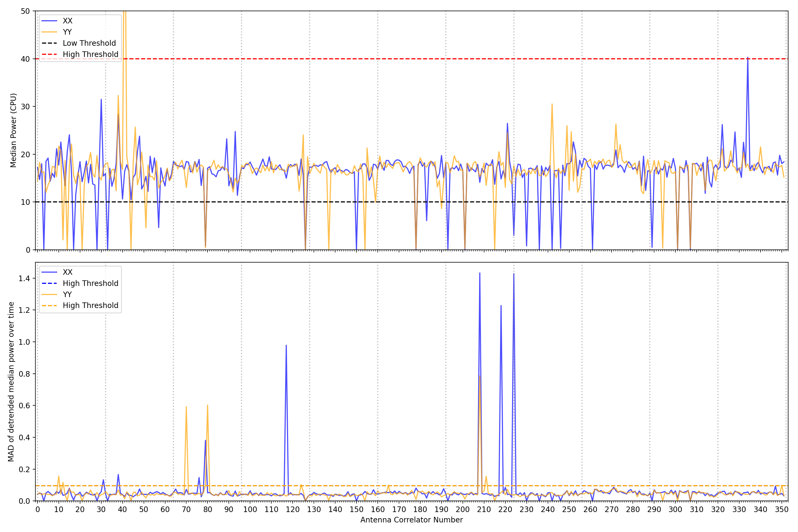Image resolution: width=798 pixels, height=532 pixels.
Task: Click the orange MAD spike peak near antenna 70
Action: (x=186, y=407)
